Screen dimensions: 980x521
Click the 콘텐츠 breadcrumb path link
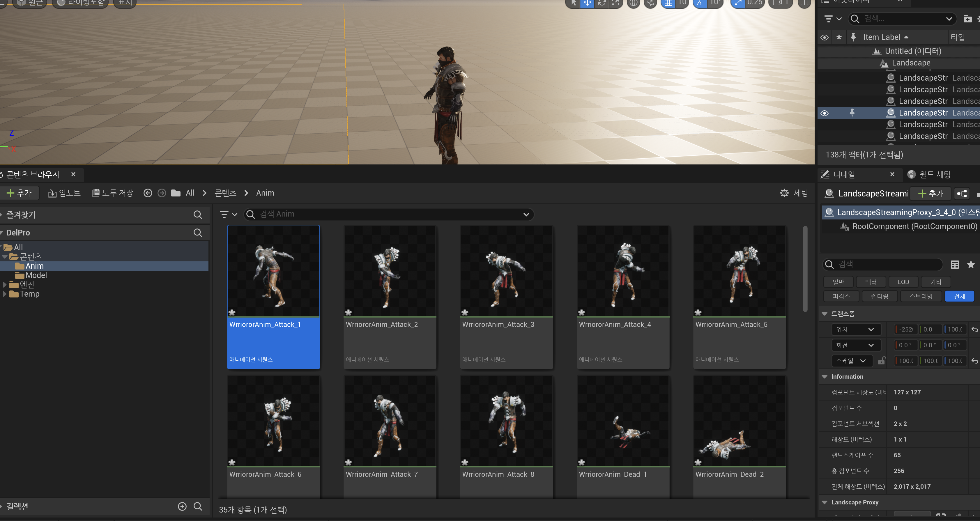coord(225,193)
